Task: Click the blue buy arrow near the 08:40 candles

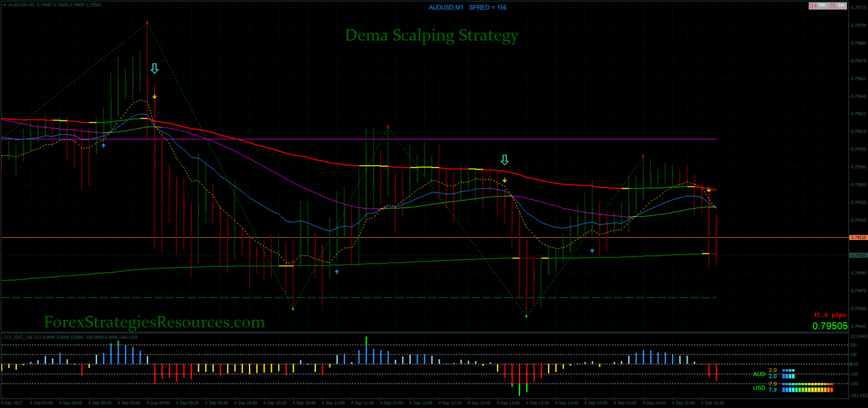Action: coord(104,145)
